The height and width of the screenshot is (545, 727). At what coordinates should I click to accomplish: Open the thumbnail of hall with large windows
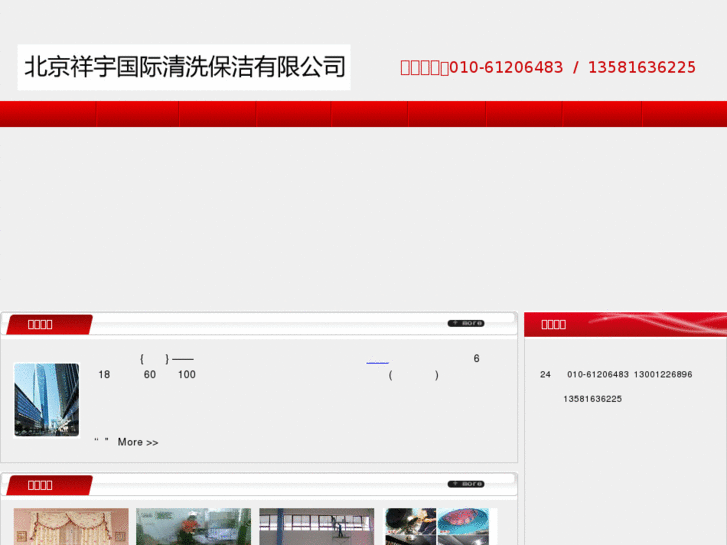(317, 526)
